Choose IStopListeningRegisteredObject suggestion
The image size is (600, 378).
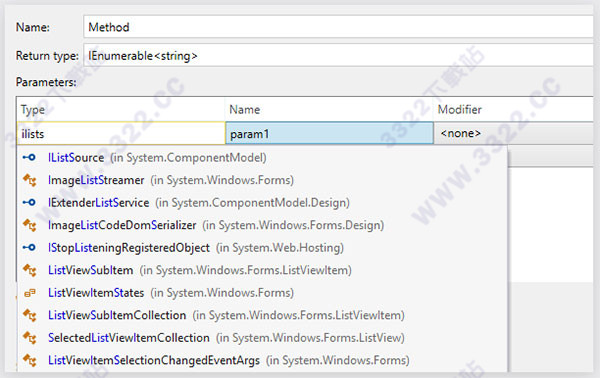point(262,248)
